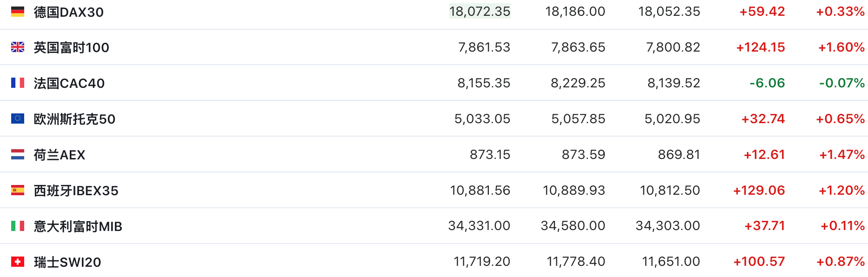Screen dimensions: 868x277
Task: Click the Spanish flag icon
Action: click(x=18, y=190)
